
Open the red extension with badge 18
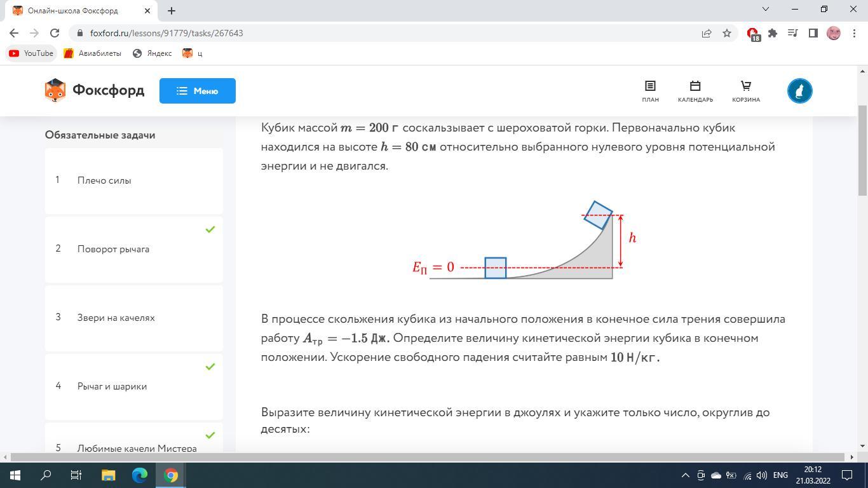click(x=753, y=34)
